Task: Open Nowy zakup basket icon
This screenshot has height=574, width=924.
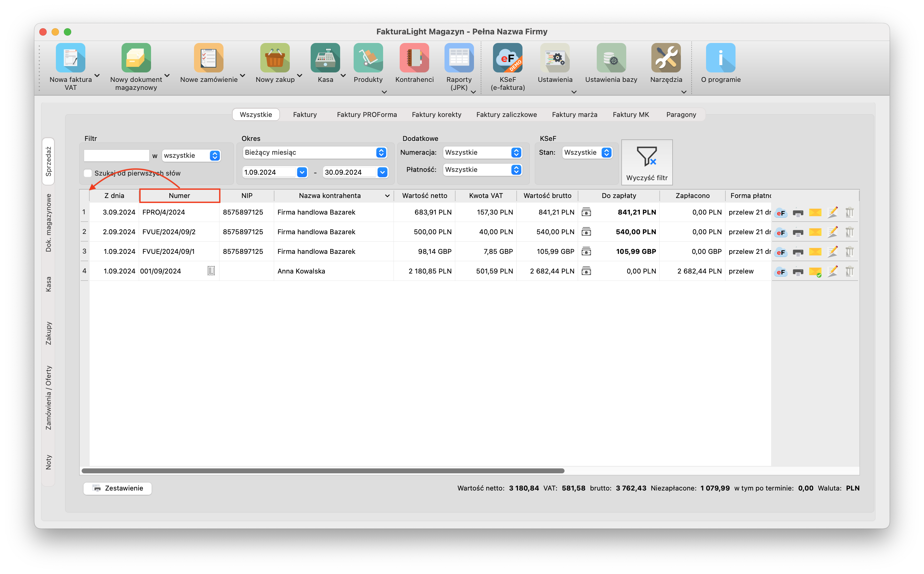Action: (x=275, y=58)
